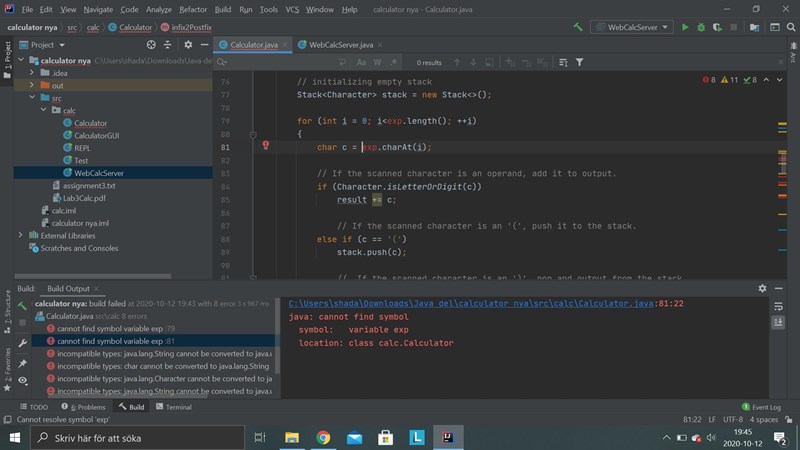Click the filter search results funnel icon
The height and width of the screenshot is (450, 800).
[579, 62]
